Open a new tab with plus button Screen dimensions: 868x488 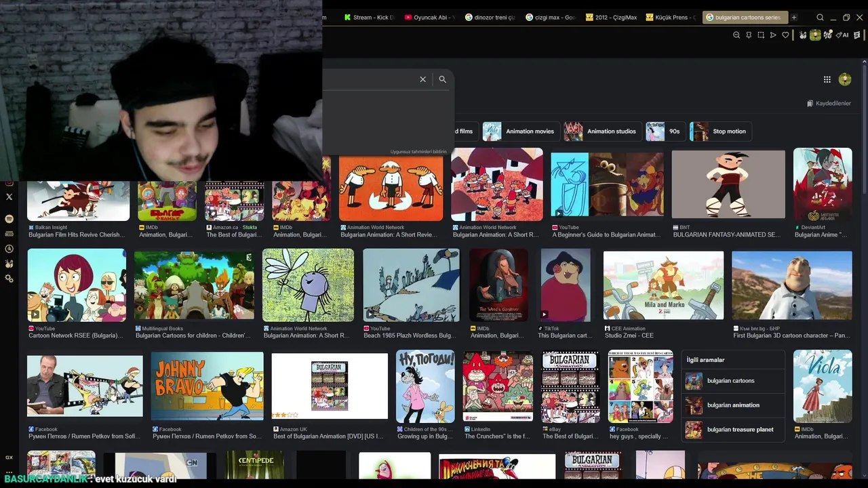pos(793,18)
